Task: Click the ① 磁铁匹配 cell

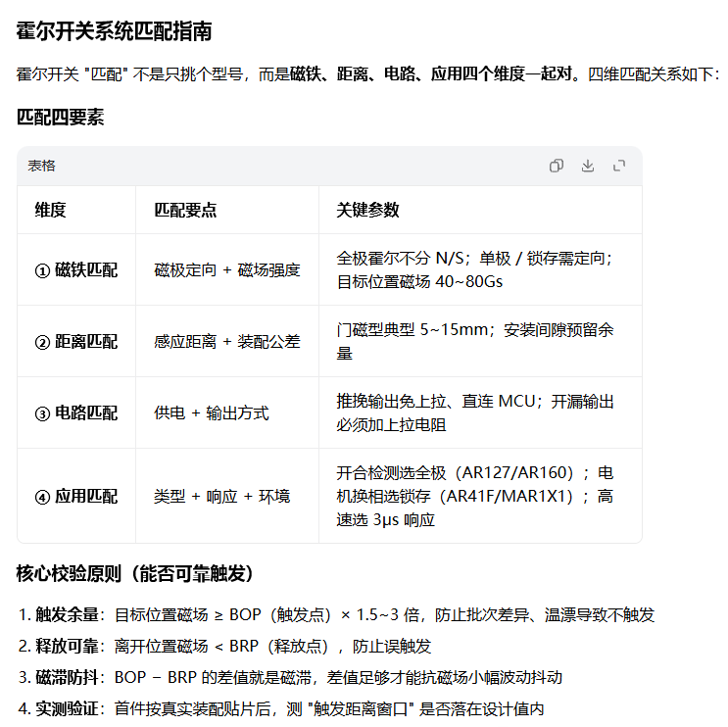Action: (x=76, y=269)
